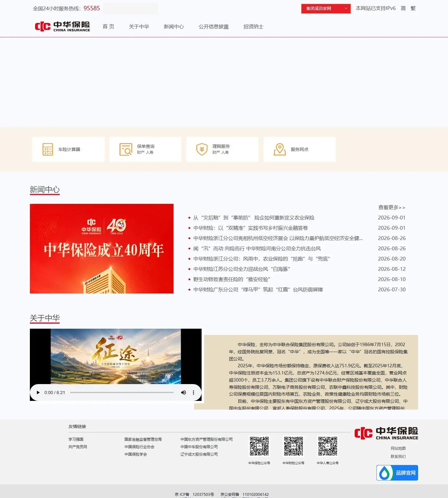
Task: Open 招贤纳士 menu item
Action: (x=253, y=27)
